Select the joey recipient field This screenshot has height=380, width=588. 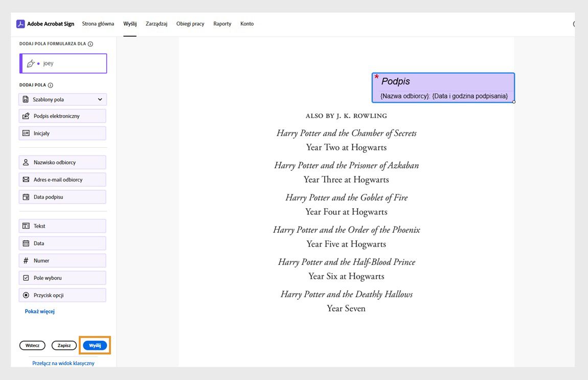tap(63, 63)
